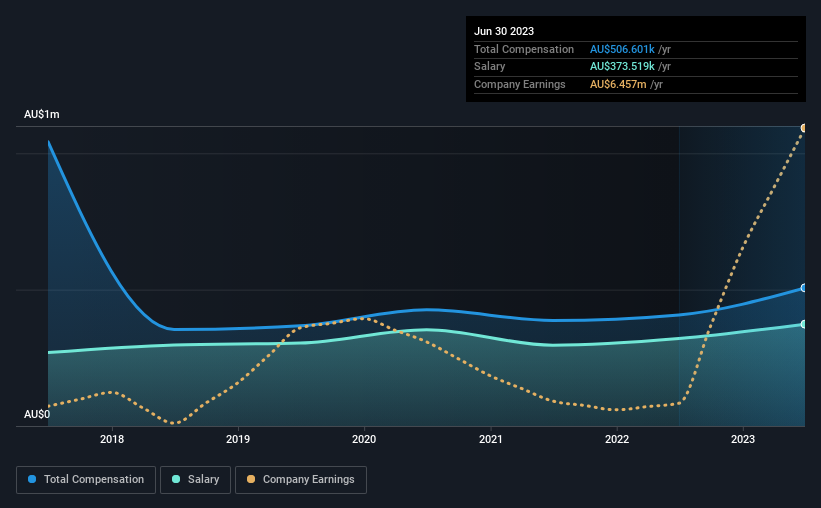Viewport: 821px width, 508px height.
Task: Click the orange Company Earnings endpoint marker
Action: (804, 128)
